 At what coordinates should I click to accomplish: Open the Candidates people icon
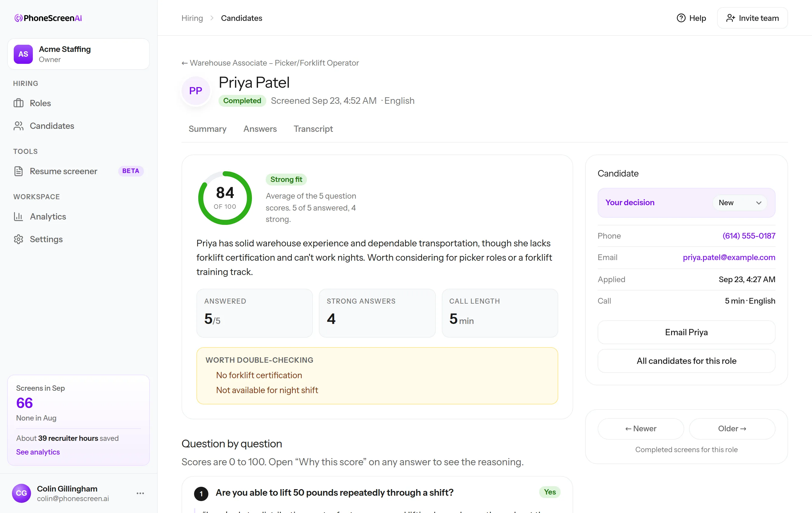(x=18, y=126)
